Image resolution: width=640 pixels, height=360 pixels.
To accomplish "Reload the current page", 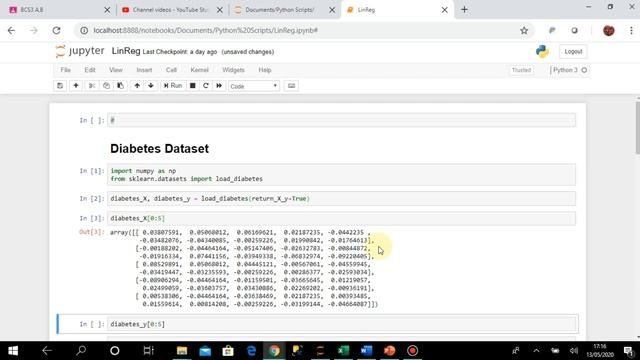I will [x=56, y=31].
